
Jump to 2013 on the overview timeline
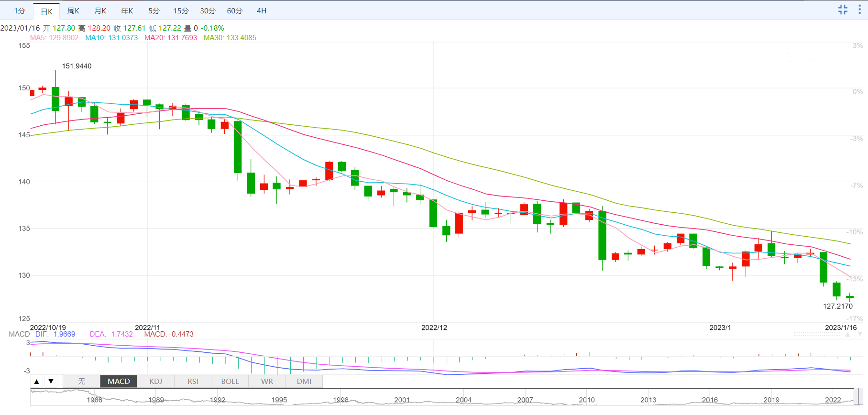click(x=648, y=400)
